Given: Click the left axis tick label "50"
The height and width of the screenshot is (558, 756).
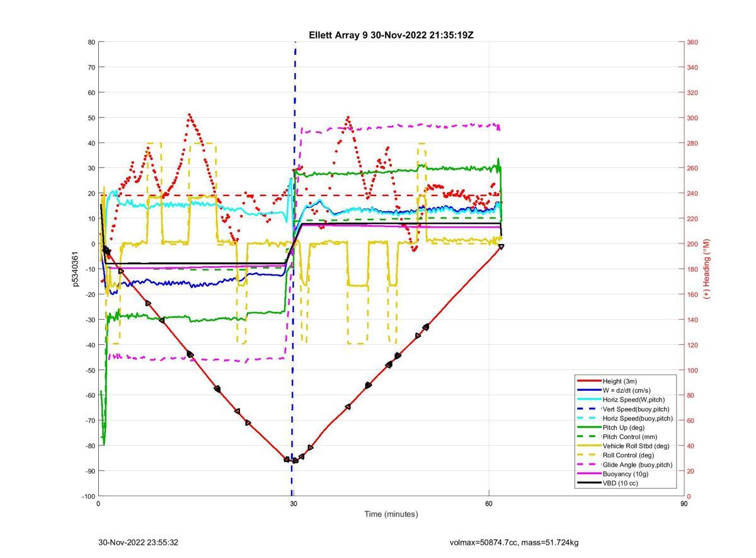Looking at the screenshot, I should [x=91, y=118].
